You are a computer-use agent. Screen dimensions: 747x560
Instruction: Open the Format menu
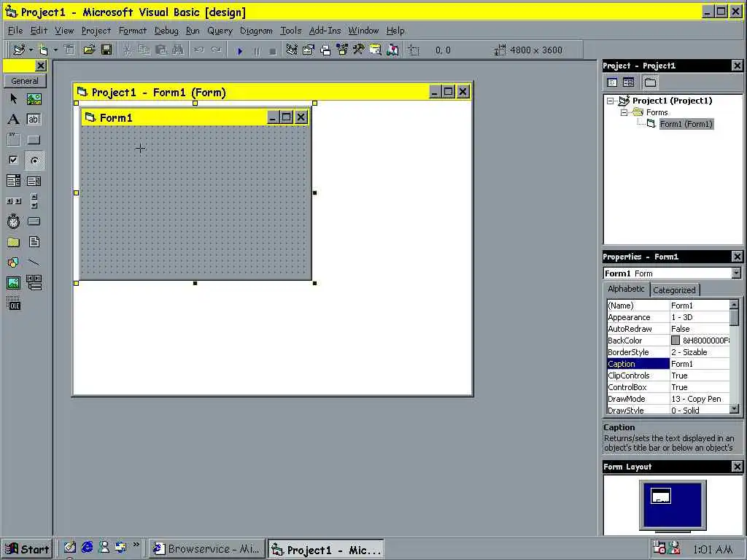[133, 31]
